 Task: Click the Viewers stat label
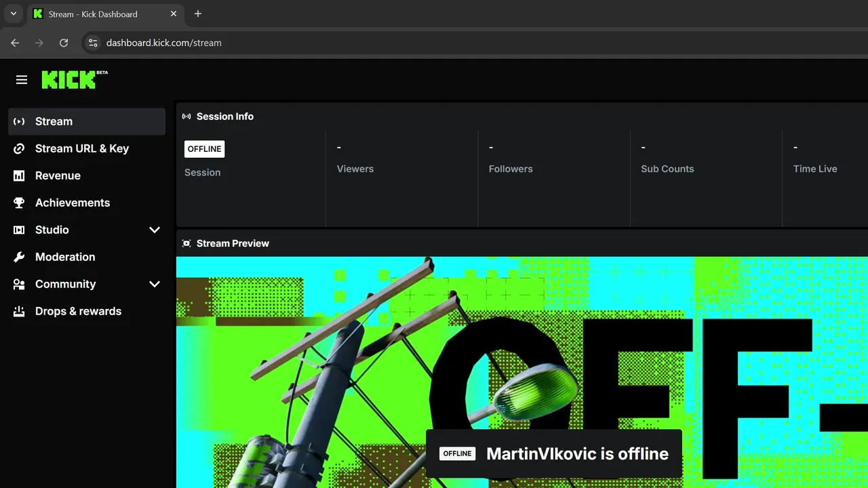(355, 169)
